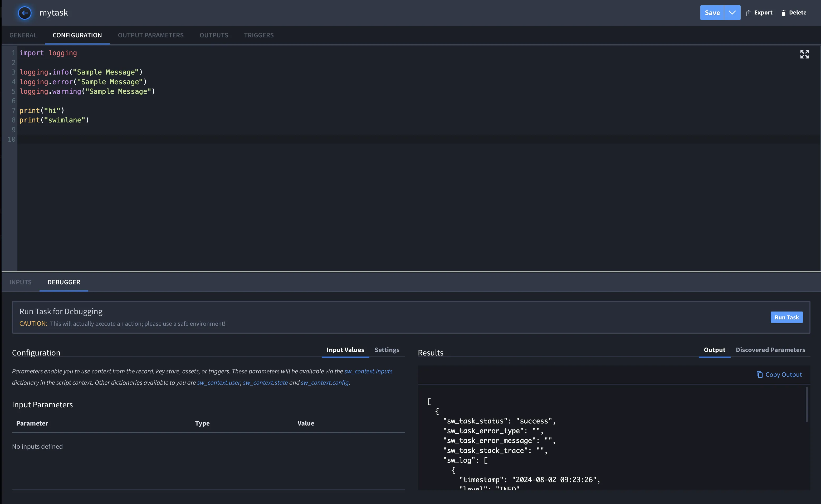Screen dimensions: 821x504
Task: Run Task for debugging
Action: point(787,317)
